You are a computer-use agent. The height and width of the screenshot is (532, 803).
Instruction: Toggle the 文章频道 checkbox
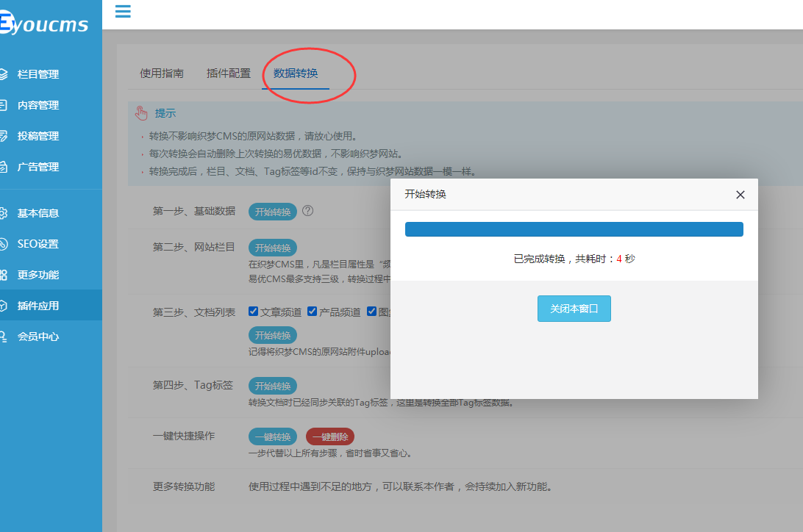point(254,312)
